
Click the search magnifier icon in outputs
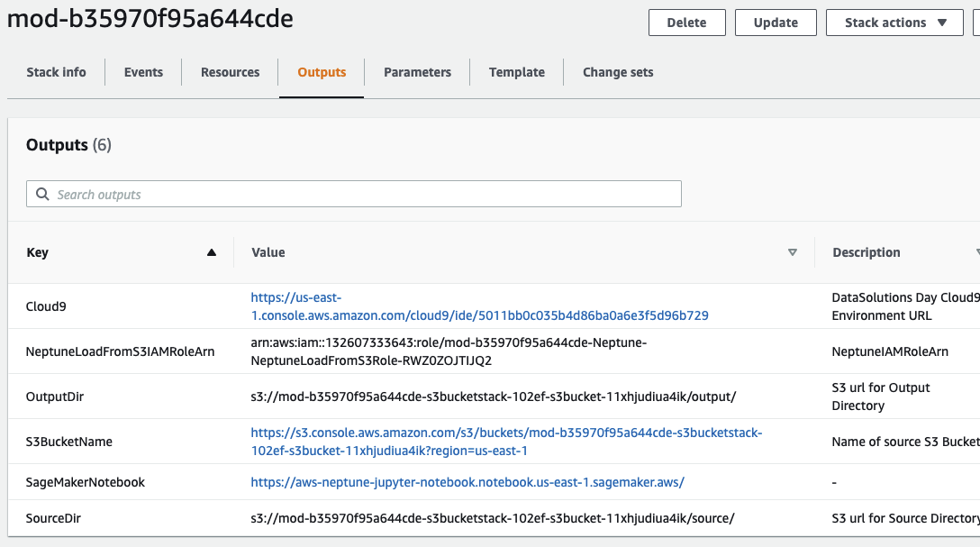pos(42,195)
